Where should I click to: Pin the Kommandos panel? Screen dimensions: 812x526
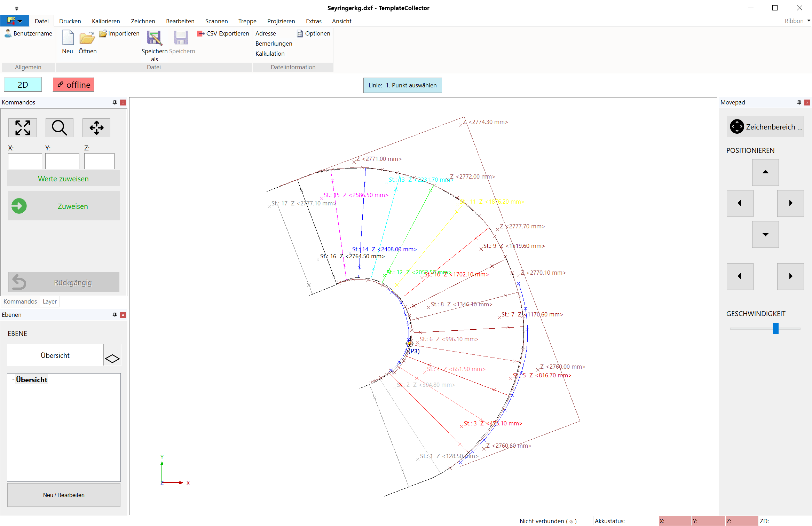pyautogui.click(x=115, y=102)
